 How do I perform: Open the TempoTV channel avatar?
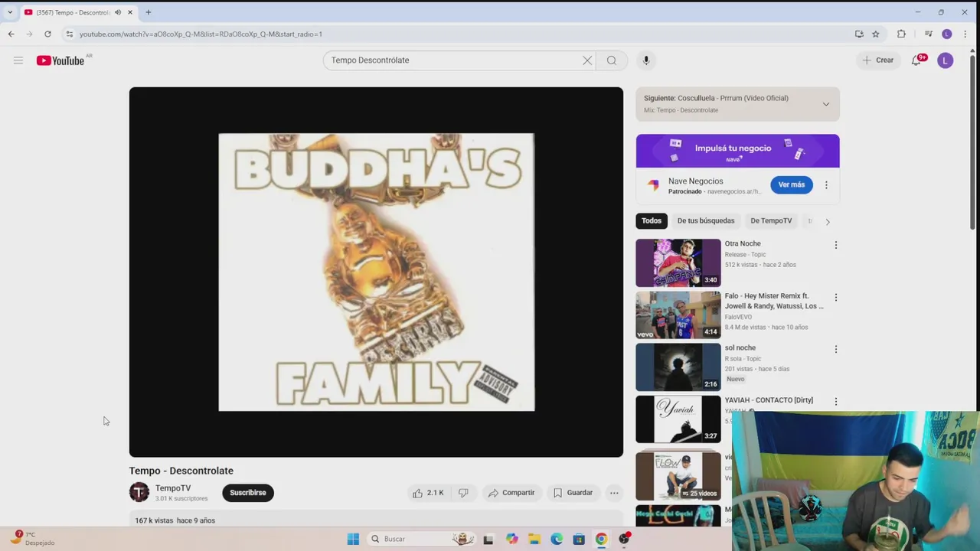(139, 493)
